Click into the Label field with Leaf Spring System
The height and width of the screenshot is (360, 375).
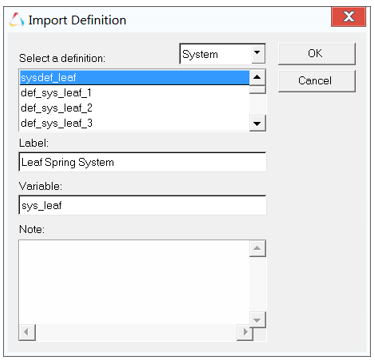pos(142,162)
